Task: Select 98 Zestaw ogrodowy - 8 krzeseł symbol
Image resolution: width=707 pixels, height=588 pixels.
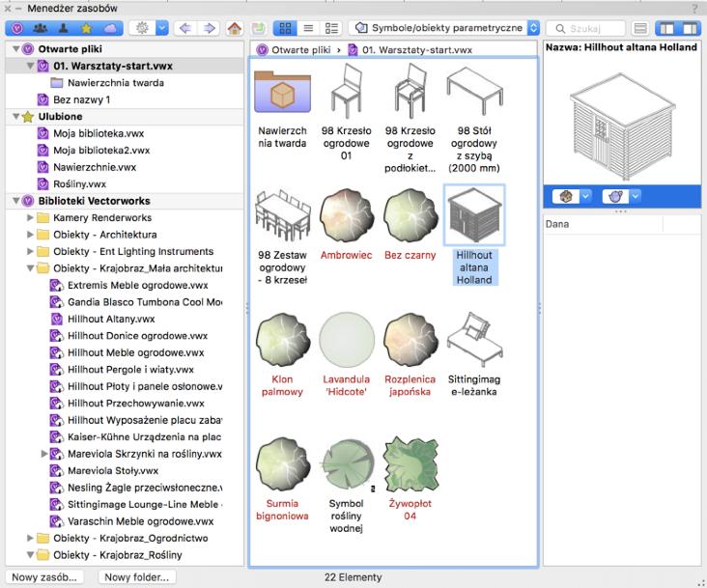Action: [x=282, y=215]
